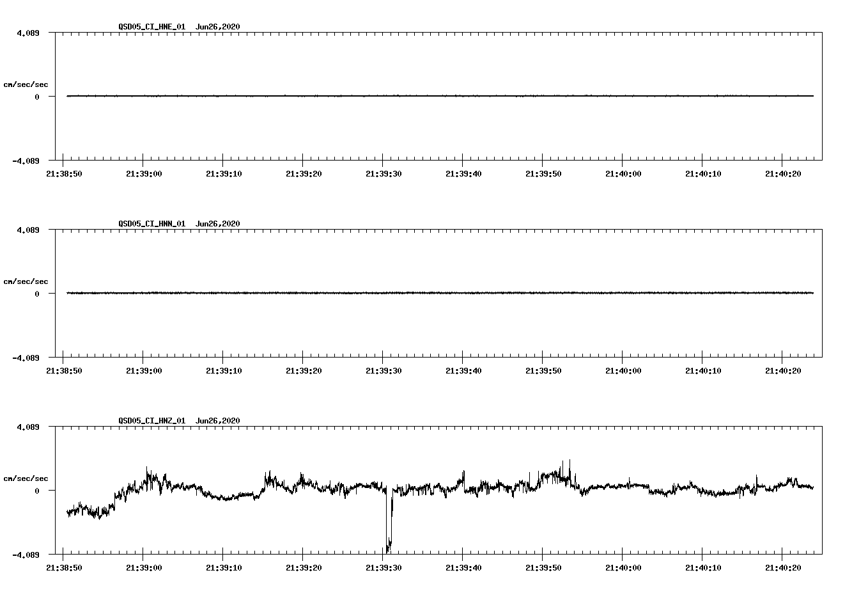Screen dimensions: 868x591
Task: Click the large negative spike in HNZ trace
Action: (389, 521)
